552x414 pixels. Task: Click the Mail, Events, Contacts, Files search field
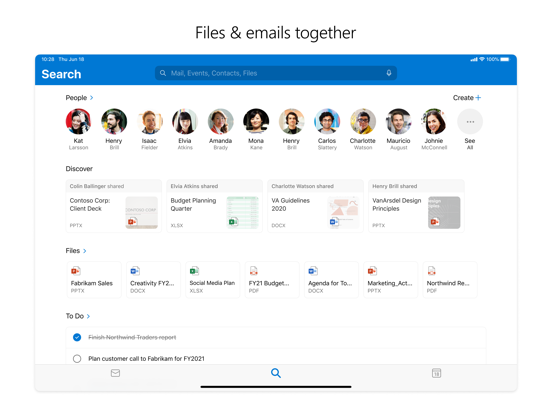pos(276,73)
